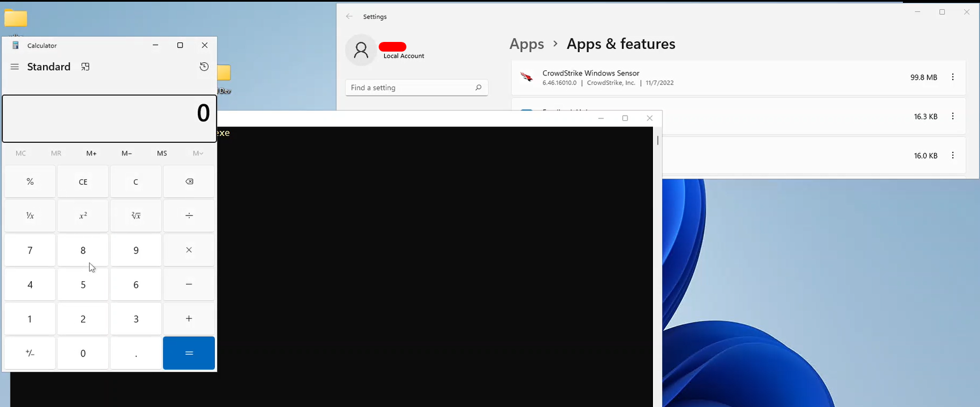Click the equals button
This screenshot has height=407, width=980.
click(x=189, y=353)
